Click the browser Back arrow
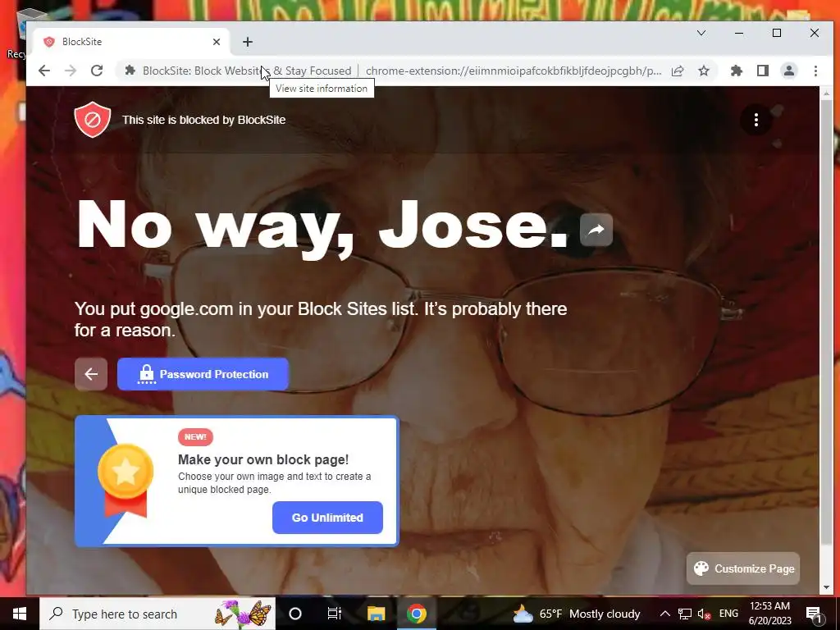The image size is (840, 630). tap(44, 71)
